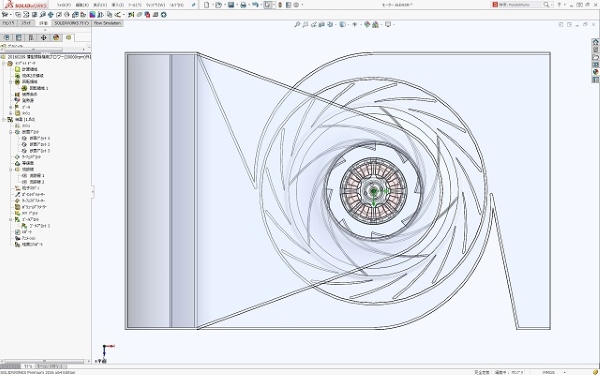Select Cut Plot 1 in results tree
The height and width of the screenshot is (375, 600).
pos(39,138)
